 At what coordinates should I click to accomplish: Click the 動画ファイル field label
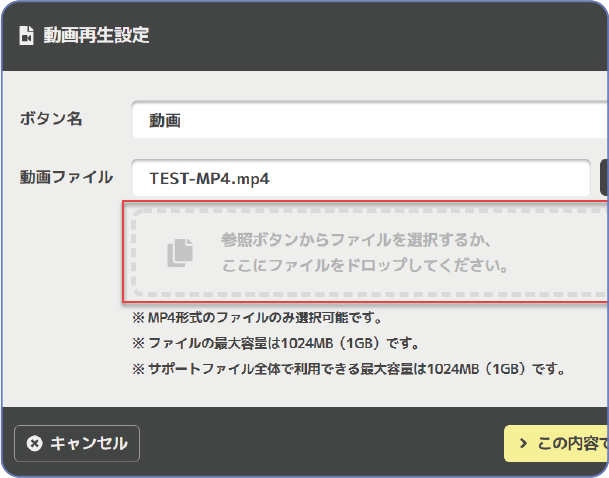tap(66, 178)
